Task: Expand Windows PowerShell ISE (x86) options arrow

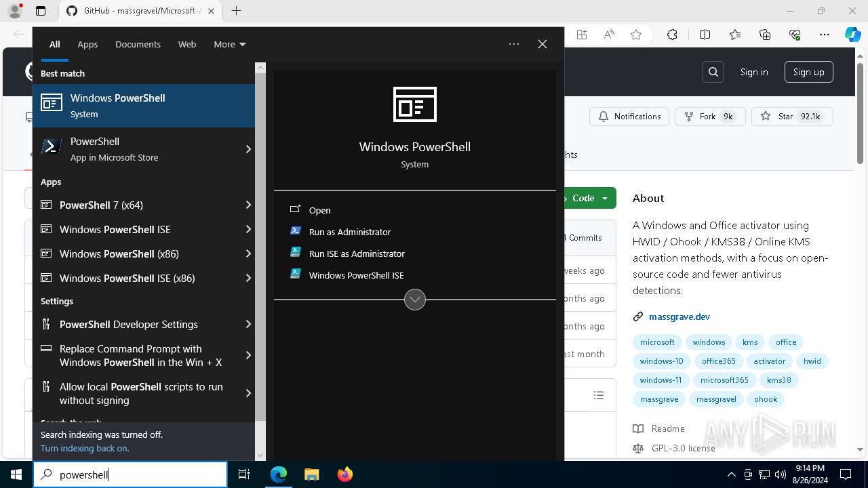Action: [248, 278]
